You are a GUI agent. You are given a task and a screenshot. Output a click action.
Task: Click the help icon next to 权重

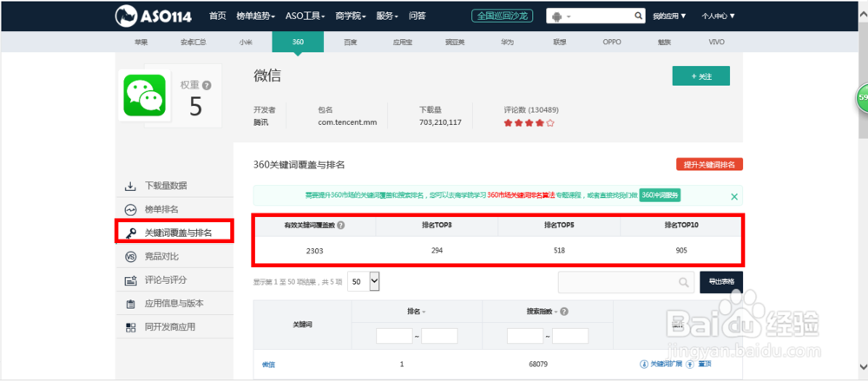[x=207, y=85]
